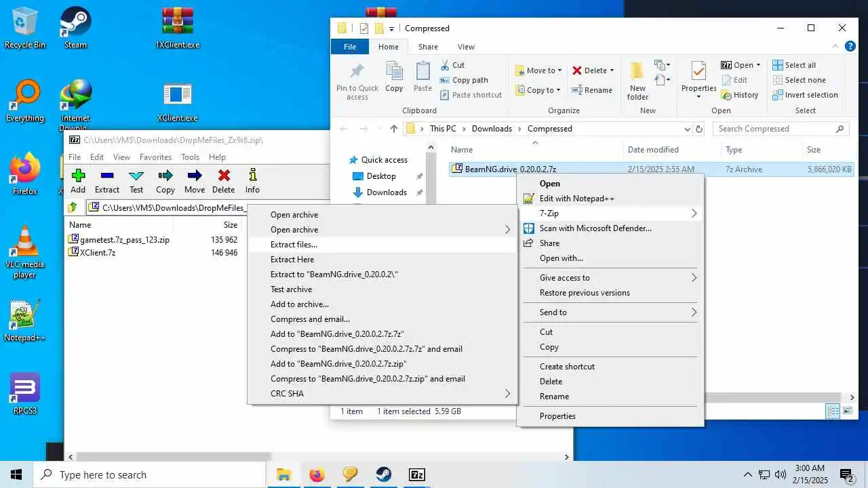
Task: Open the Recycle Bin desktop icon
Action: pyautogui.click(x=25, y=28)
